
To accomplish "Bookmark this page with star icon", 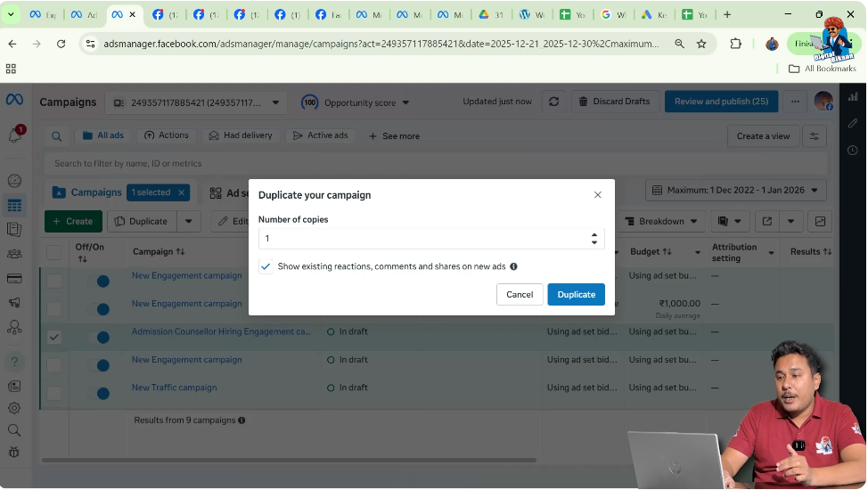I will (701, 44).
